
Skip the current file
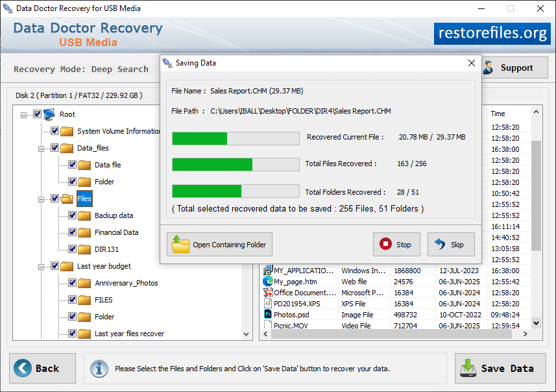tap(451, 245)
